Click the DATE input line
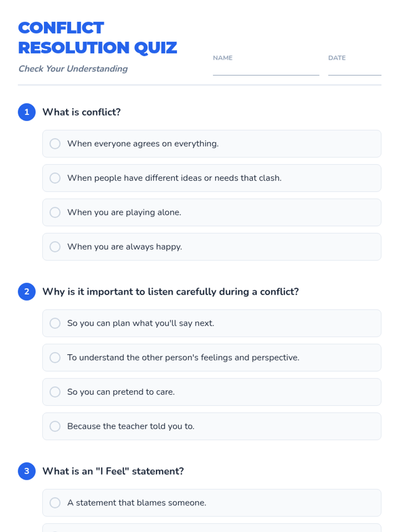Screen dimensions: 399x532 coord(355,70)
